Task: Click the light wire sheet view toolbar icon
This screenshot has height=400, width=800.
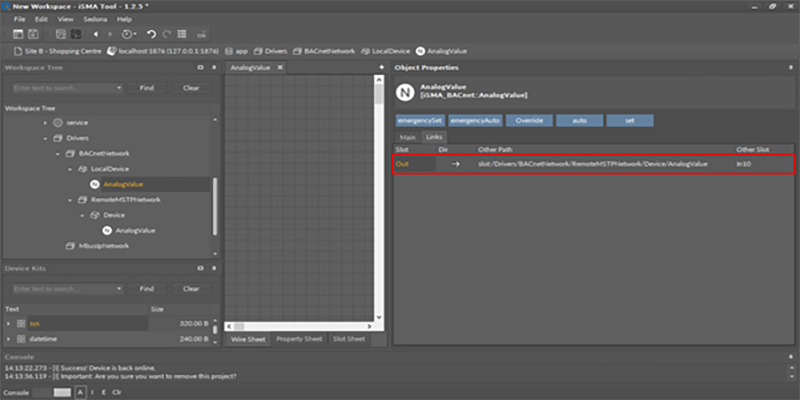Action: [x=61, y=34]
